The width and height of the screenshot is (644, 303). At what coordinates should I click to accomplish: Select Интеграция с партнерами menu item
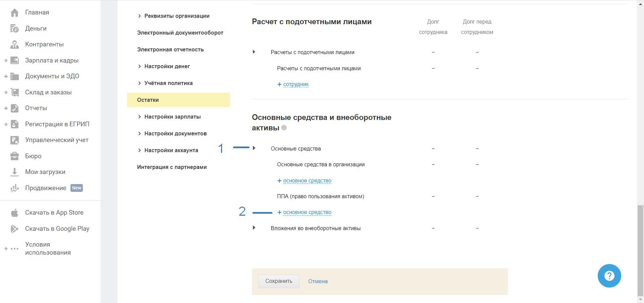[172, 167]
